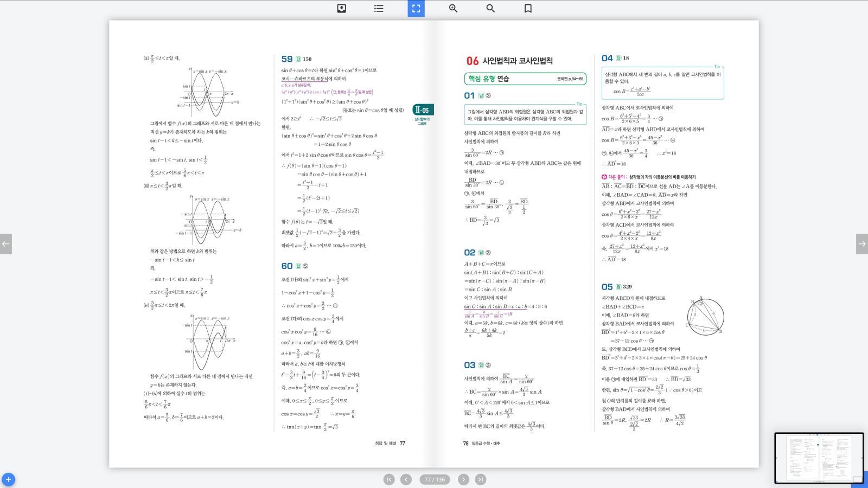
Task: Click the 77 / 136 page indicator
Action: 435,479
